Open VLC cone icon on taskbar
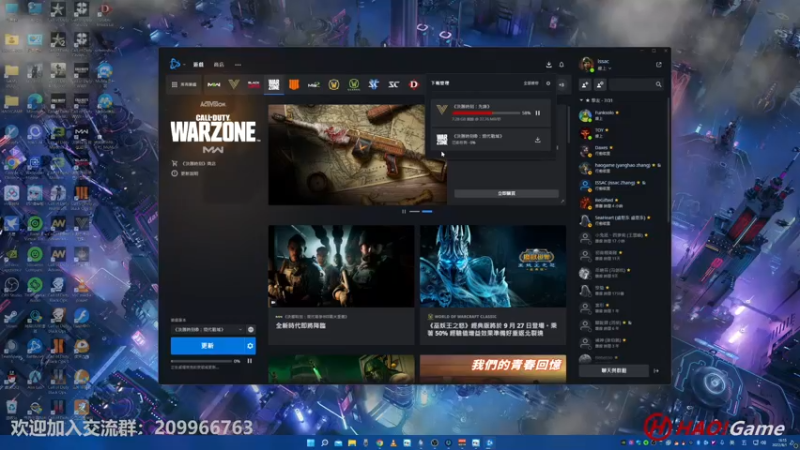 (393, 443)
